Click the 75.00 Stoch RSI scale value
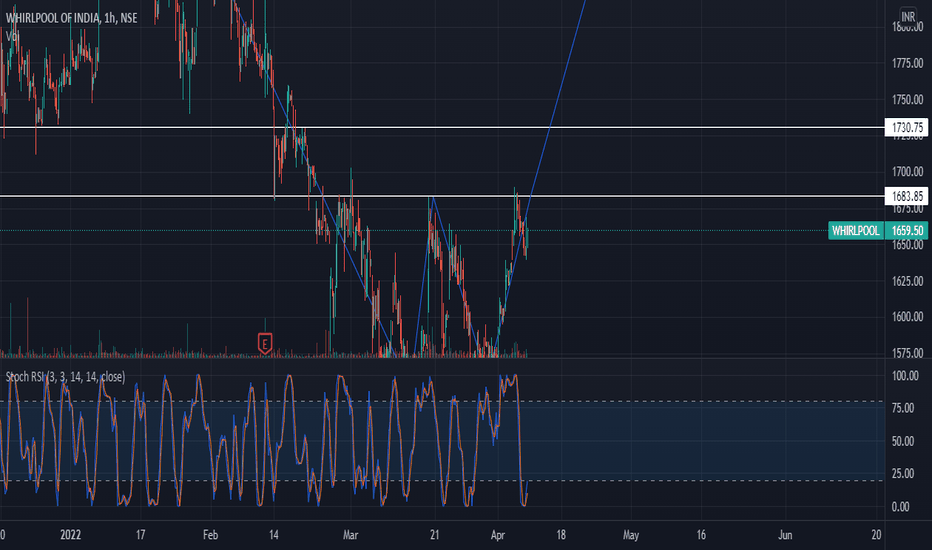The height and width of the screenshot is (550, 932). 903,408
